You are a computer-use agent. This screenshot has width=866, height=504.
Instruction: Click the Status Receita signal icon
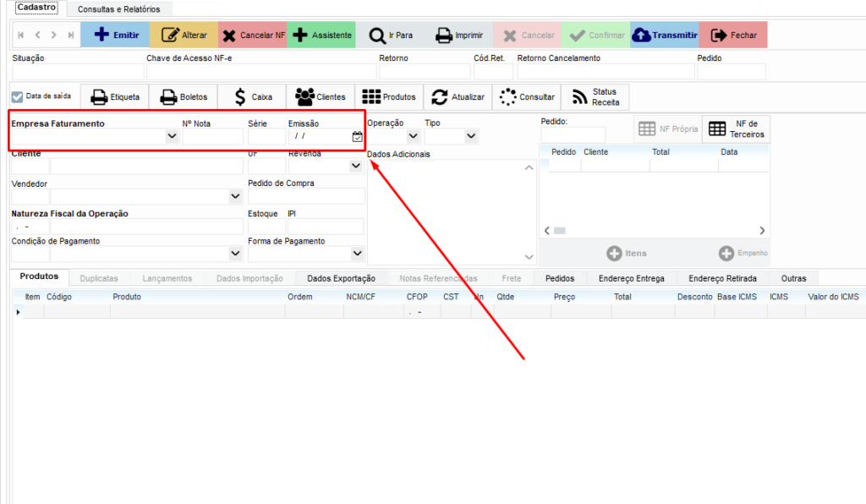(595, 96)
